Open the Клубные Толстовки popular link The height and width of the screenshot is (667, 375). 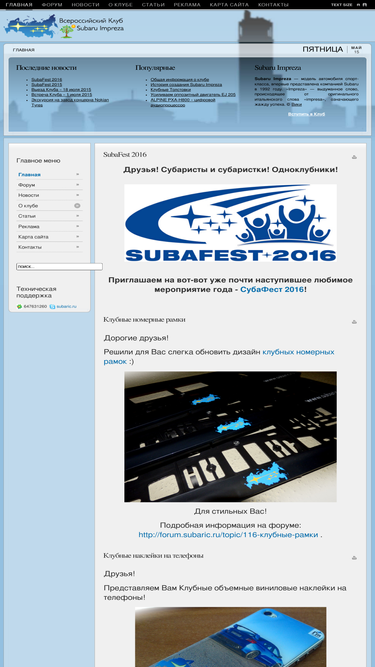[171, 90]
